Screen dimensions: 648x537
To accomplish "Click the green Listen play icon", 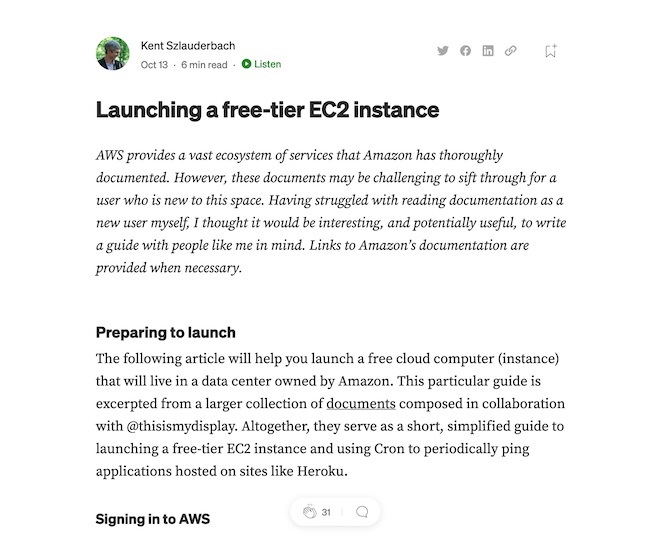I will pyautogui.click(x=246, y=64).
